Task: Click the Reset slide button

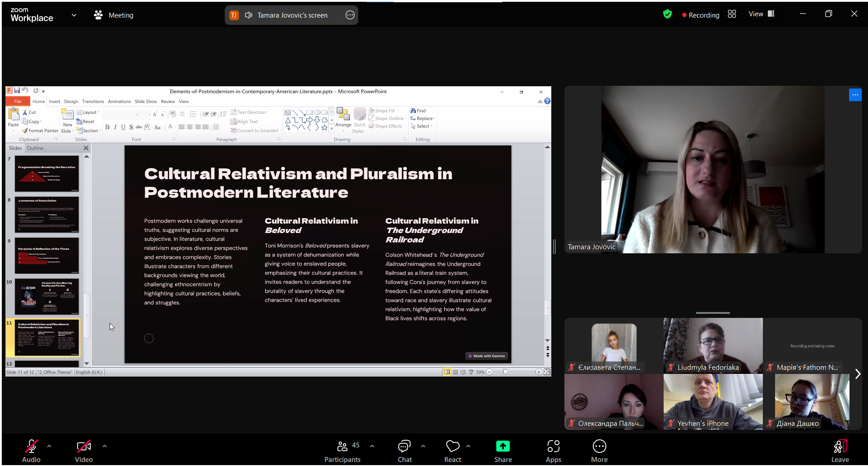Action: pos(86,121)
